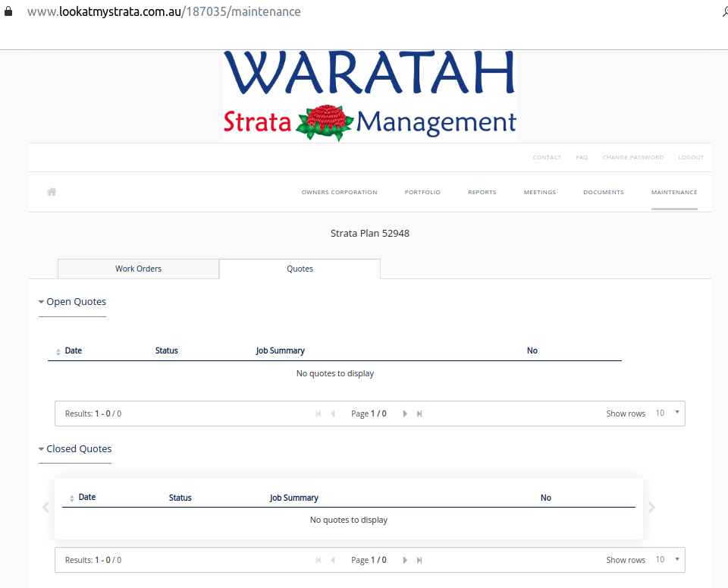
Task: Go to last page of Closed Quotes
Action: (x=419, y=560)
